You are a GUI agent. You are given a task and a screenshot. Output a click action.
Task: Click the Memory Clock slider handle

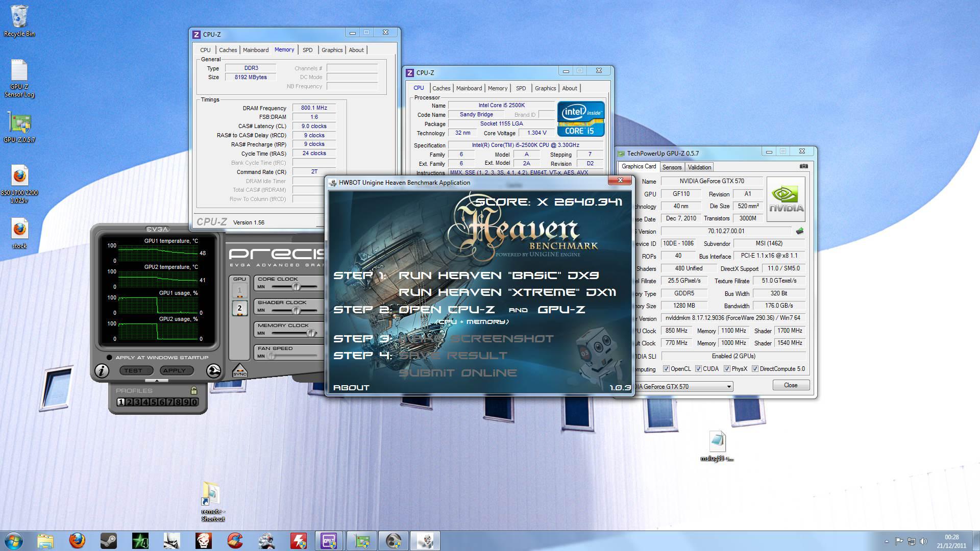click(310, 333)
